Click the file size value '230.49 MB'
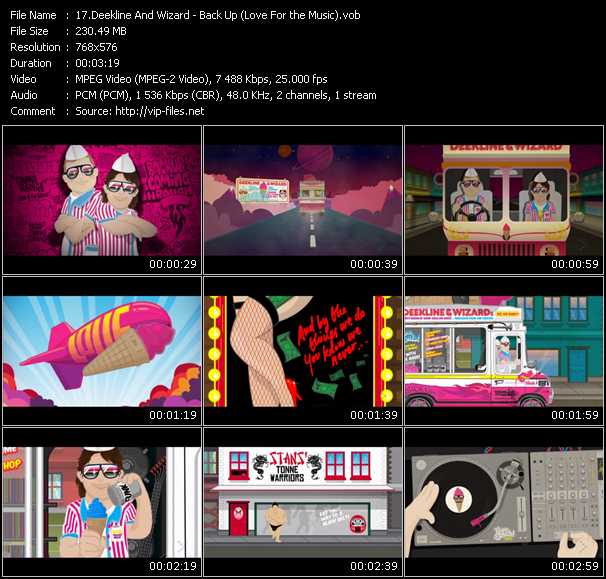This screenshot has height=579, width=606. click(x=101, y=31)
